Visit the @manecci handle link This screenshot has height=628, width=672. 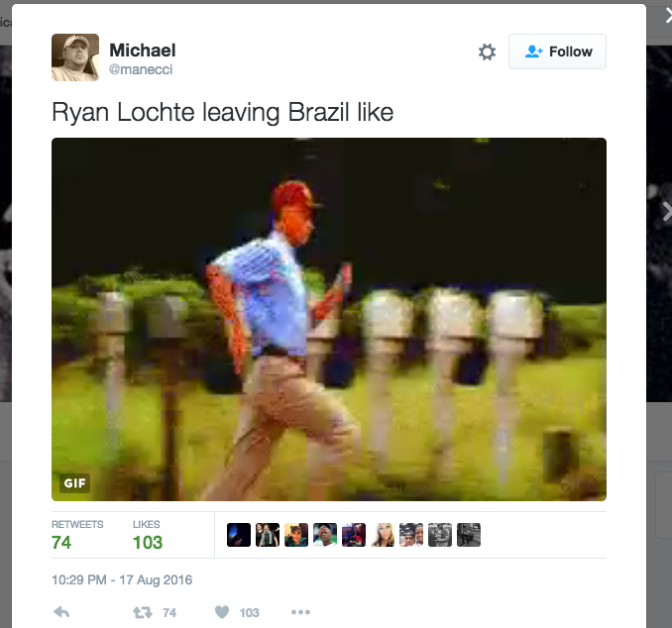141,69
